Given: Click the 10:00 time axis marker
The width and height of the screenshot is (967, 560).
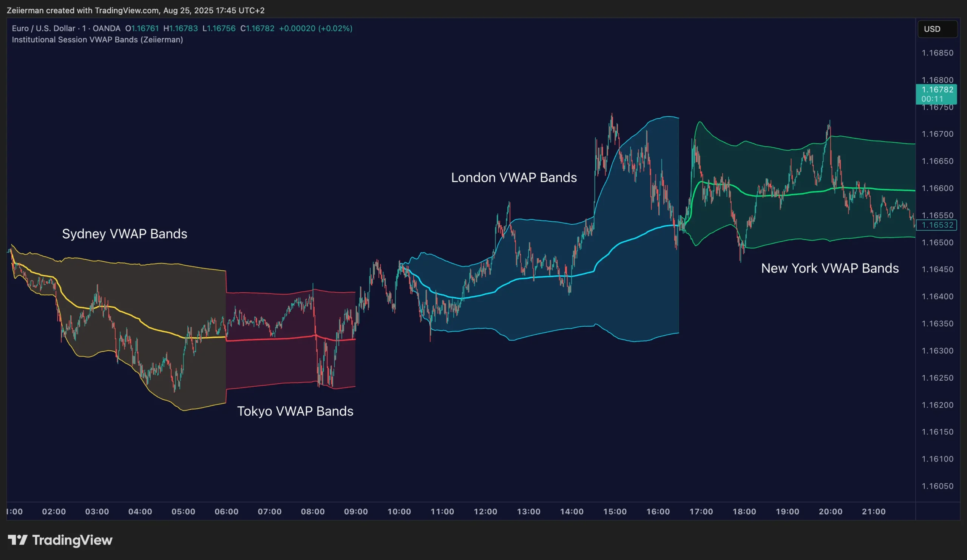Looking at the screenshot, I should pos(399,511).
